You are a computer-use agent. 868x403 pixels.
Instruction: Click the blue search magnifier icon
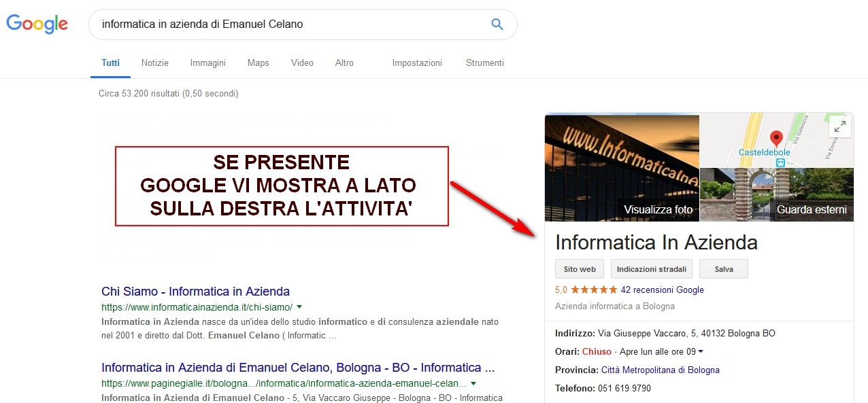click(x=497, y=24)
